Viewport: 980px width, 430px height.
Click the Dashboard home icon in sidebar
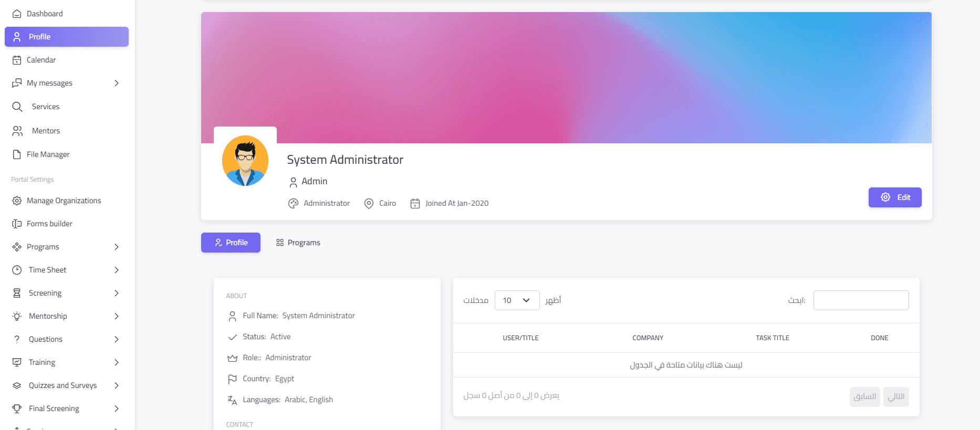point(17,14)
